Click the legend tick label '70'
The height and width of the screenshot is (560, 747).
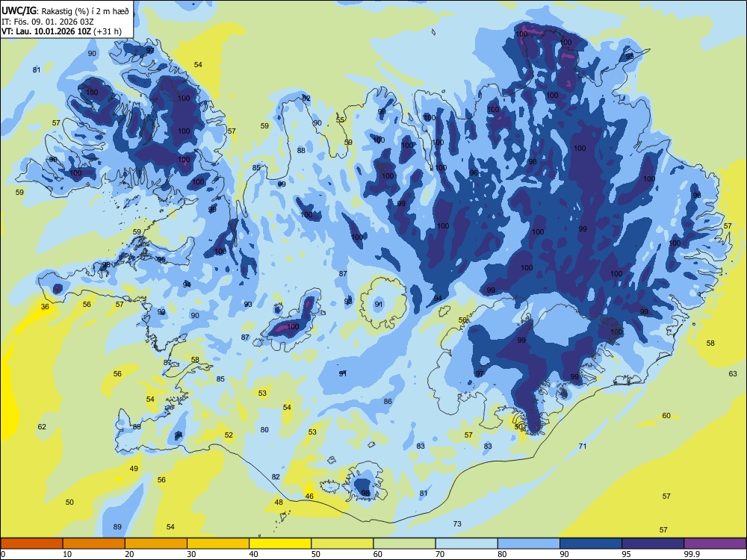tap(440, 554)
